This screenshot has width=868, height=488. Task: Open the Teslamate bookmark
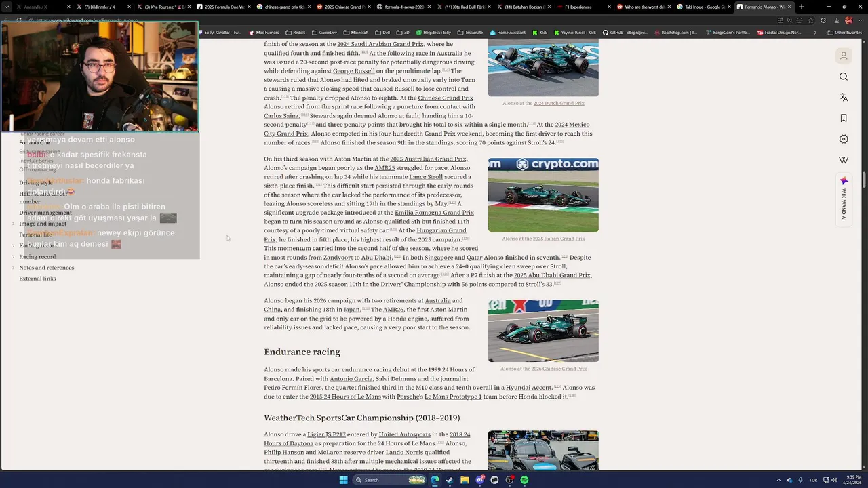[470, 32]
